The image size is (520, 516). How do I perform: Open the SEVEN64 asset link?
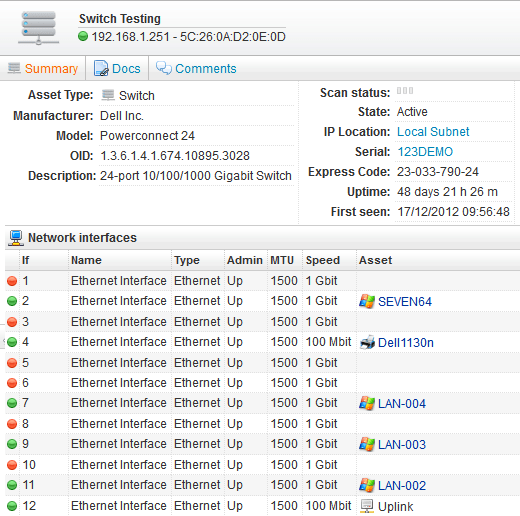[x=405, y=302]
